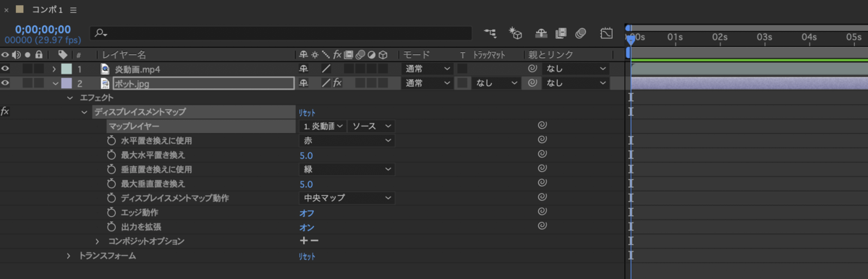Toggle the fx switch on ポット.jpg layer
This screenshot has height=279, width=868.
point(337,83)
